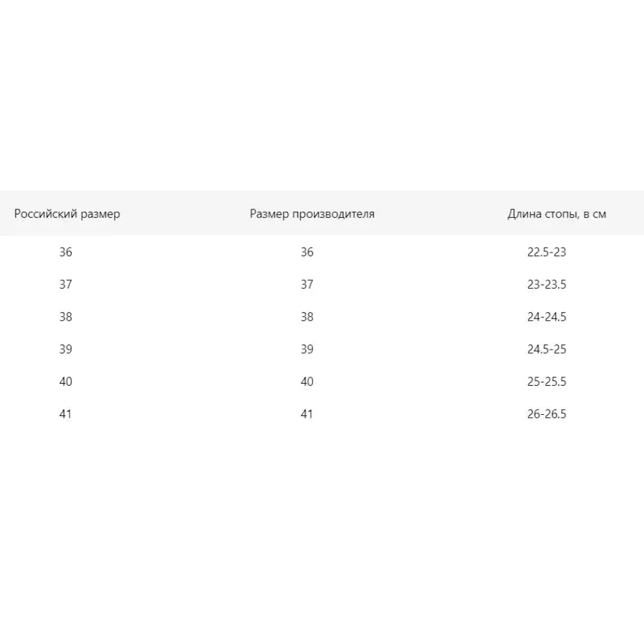Click manufacturer size 40 cell
Screen dimensions: 644x644
pyautogui.click(x=307, y=382)
